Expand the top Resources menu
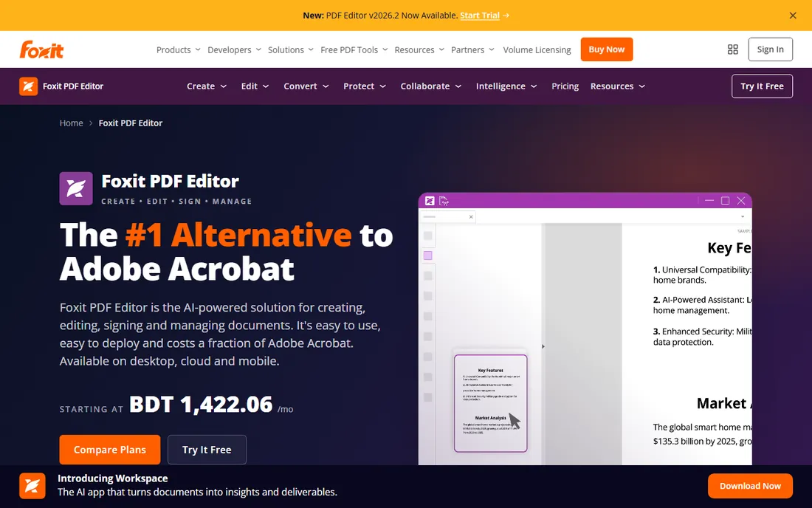The image size is (812, 508). click(419, 49)
